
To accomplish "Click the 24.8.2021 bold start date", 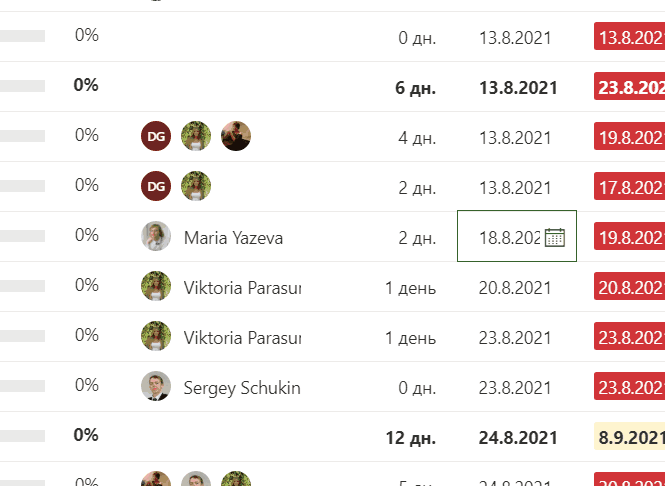I will click(x=518, y=438).
